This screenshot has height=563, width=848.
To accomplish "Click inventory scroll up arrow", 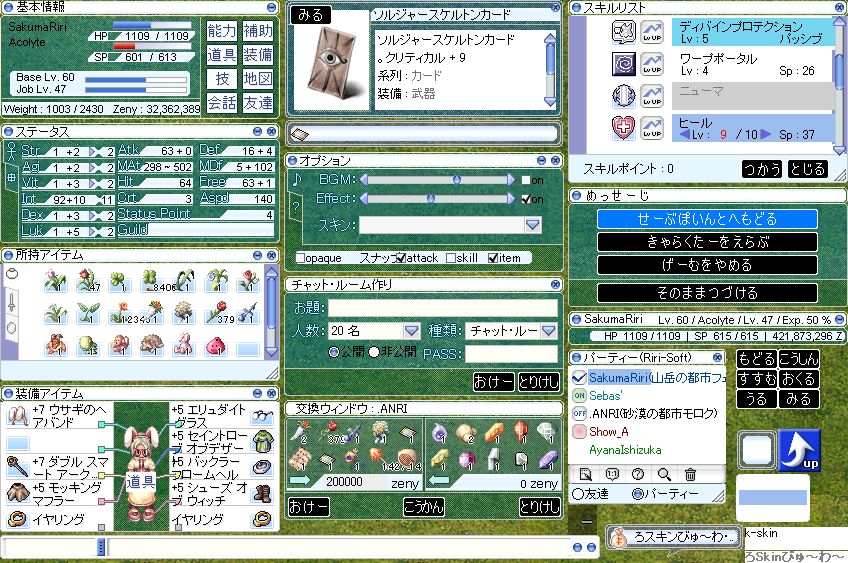I will [x=271, y=271].
